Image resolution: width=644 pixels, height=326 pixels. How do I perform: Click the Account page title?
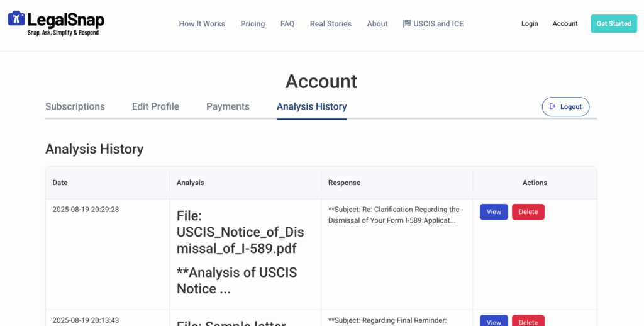coord(321,81)
